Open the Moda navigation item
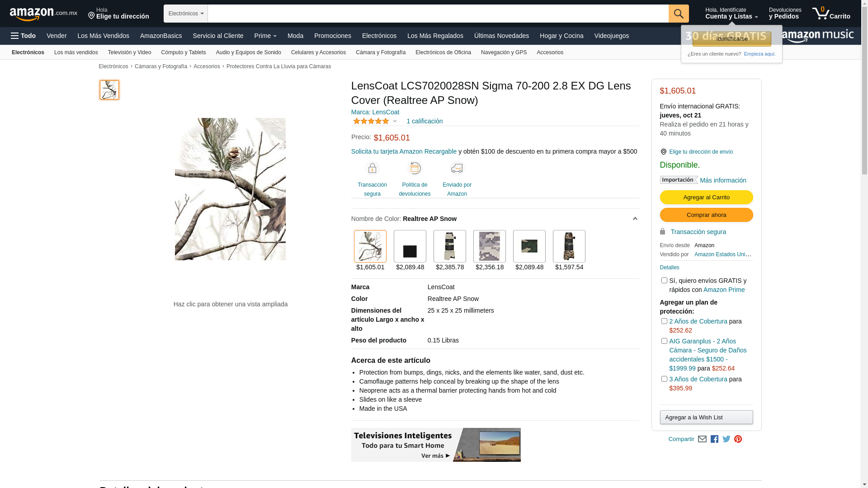Screen dimensions: 868x488 [x=295, y=36]
